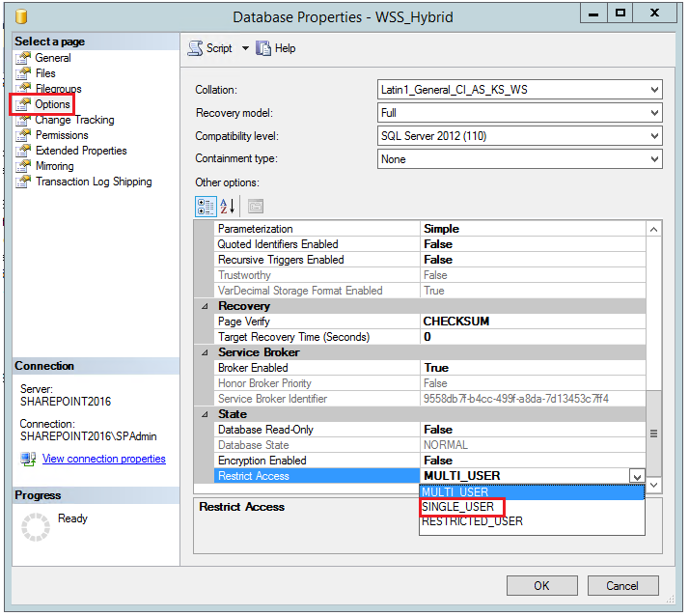Switch to Categorized view icon
689x616 pixels.
click(x=206, y=207)
